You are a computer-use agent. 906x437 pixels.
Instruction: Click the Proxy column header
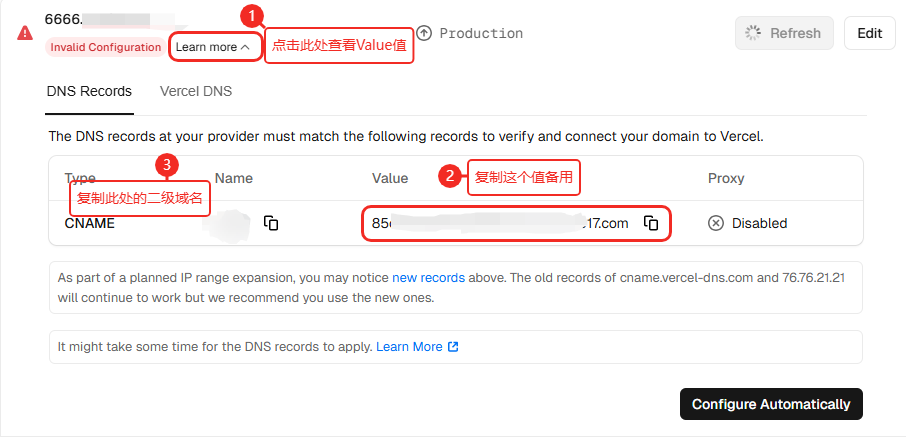click(x=726, y=178)
